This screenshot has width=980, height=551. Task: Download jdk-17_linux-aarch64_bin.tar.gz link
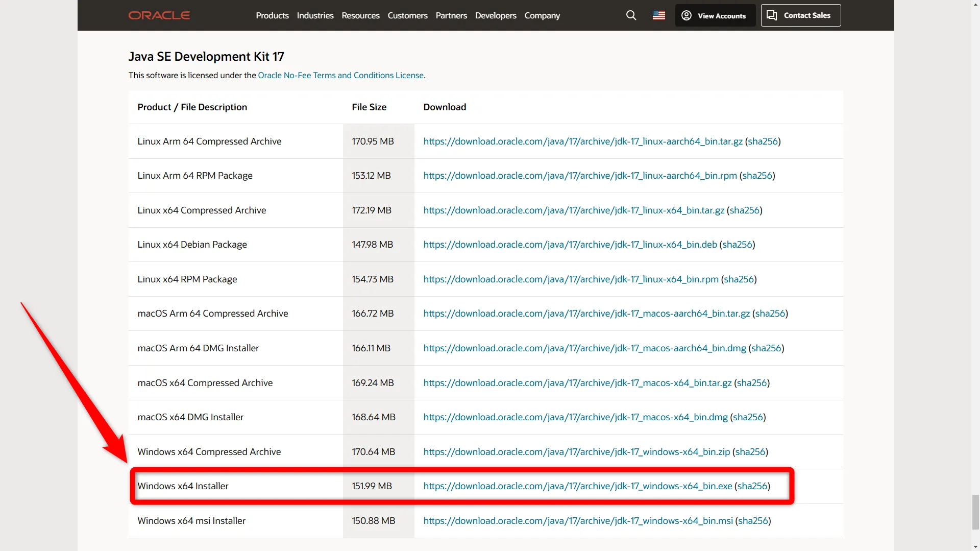tap(583, 141)
